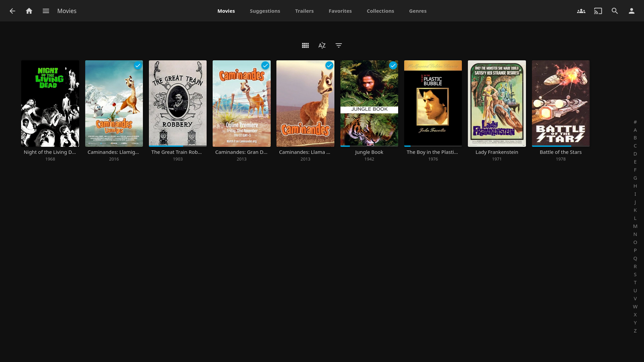This screenshot has width=644, height=362.
Task: Deselect the Caminandes: Llamigos checkmark
Action: [138, 66]
